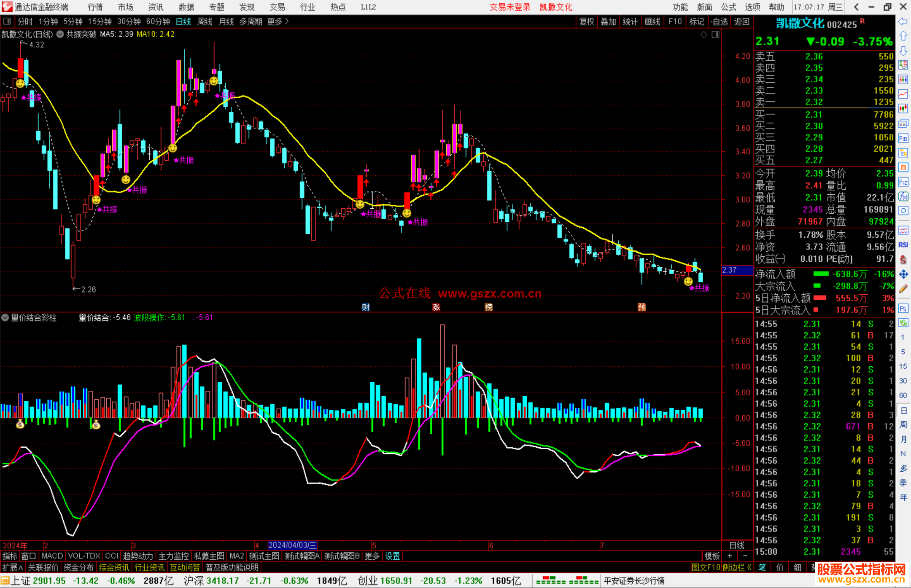Screen dimensions: 911x588
Task: Toggle the 量价结合彩柱 indicator round button
Action: tap(5, 318)
